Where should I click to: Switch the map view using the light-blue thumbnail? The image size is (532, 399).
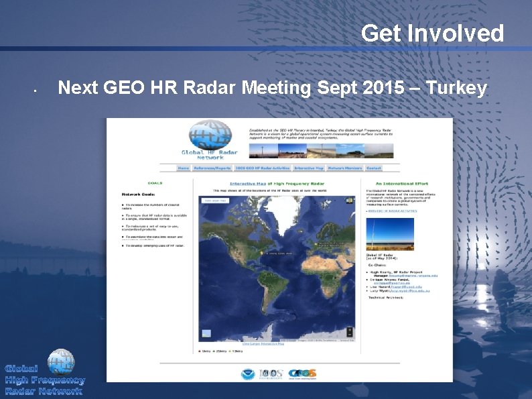point(206,333)
